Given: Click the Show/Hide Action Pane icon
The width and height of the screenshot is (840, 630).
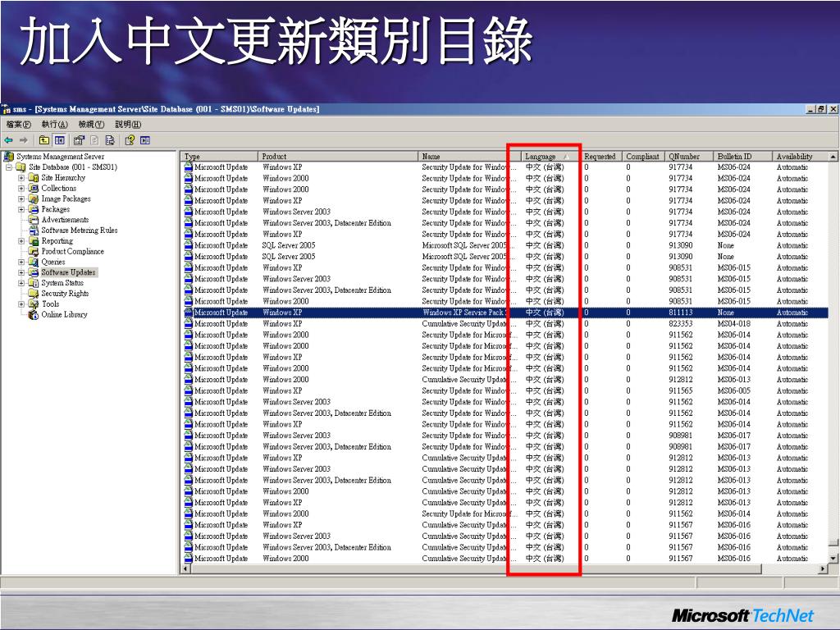Looking at the screenshot, I should [144, 140].
